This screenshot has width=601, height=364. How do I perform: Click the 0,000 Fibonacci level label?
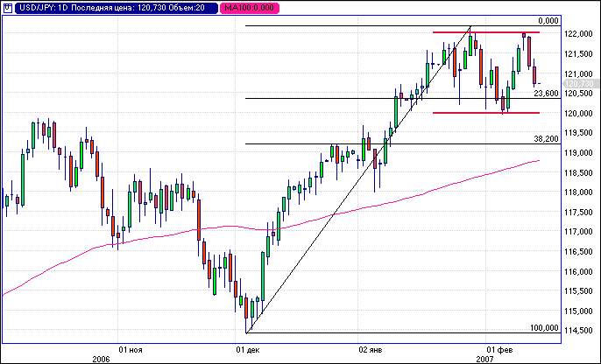point(548,20)
